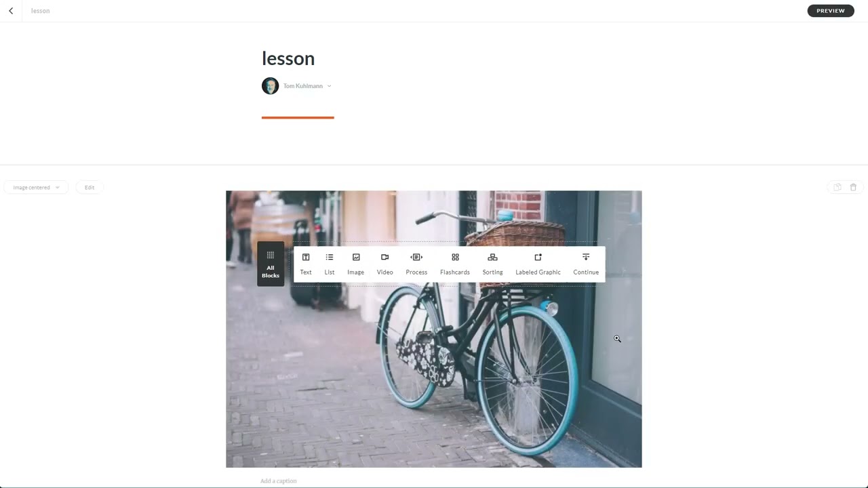Expand the Tom Kuhlmann author dropdown
The width and height of the screenshot is (868, 488).
click(x=329, y=86)
